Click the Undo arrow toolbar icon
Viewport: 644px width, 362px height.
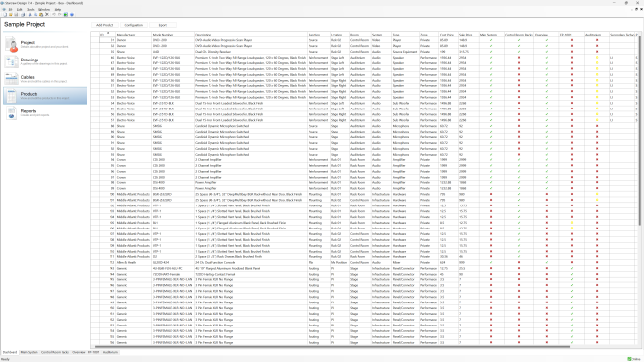coord(54,14)
